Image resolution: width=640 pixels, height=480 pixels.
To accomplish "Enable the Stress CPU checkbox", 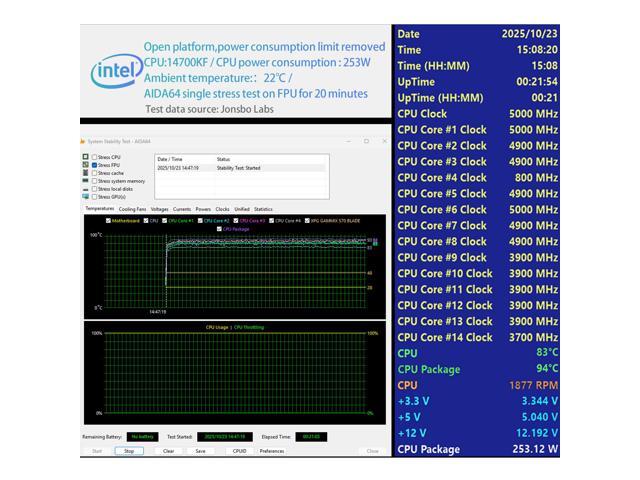I will (x=94, y=157).
